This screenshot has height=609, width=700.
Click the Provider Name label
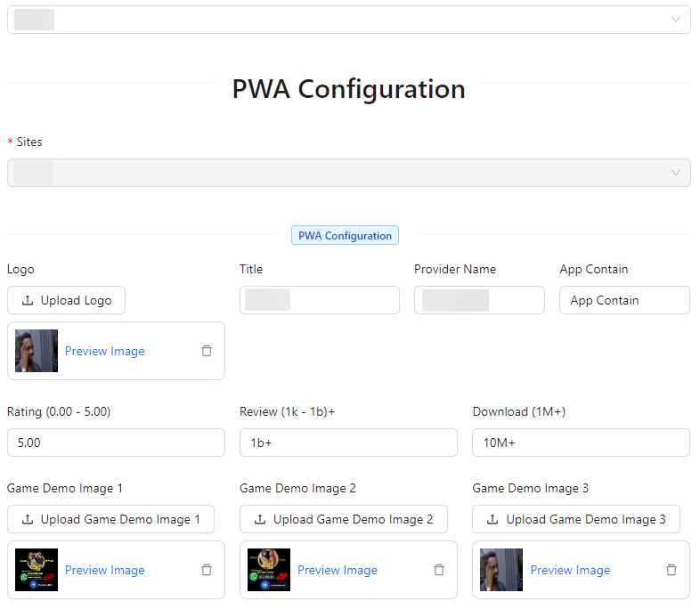point(455,269)
